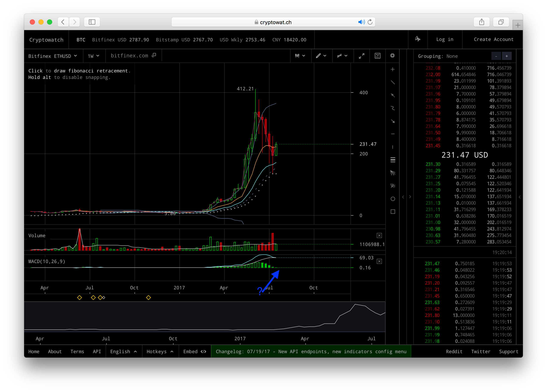Image resolution: width=547 pixels, height=392 pixels.
Task: Close the Volume indicator panel
Action: pos(379,235)
